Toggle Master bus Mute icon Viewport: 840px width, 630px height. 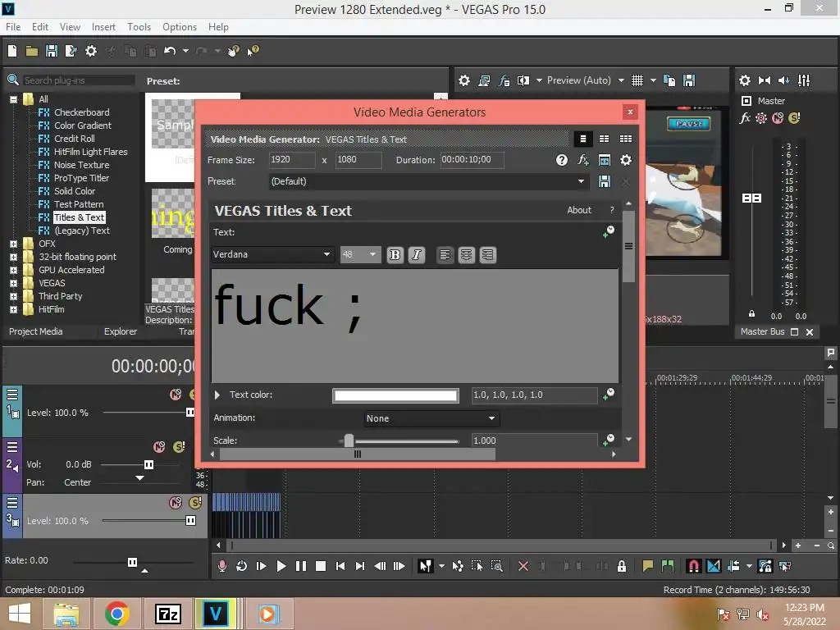778,118
